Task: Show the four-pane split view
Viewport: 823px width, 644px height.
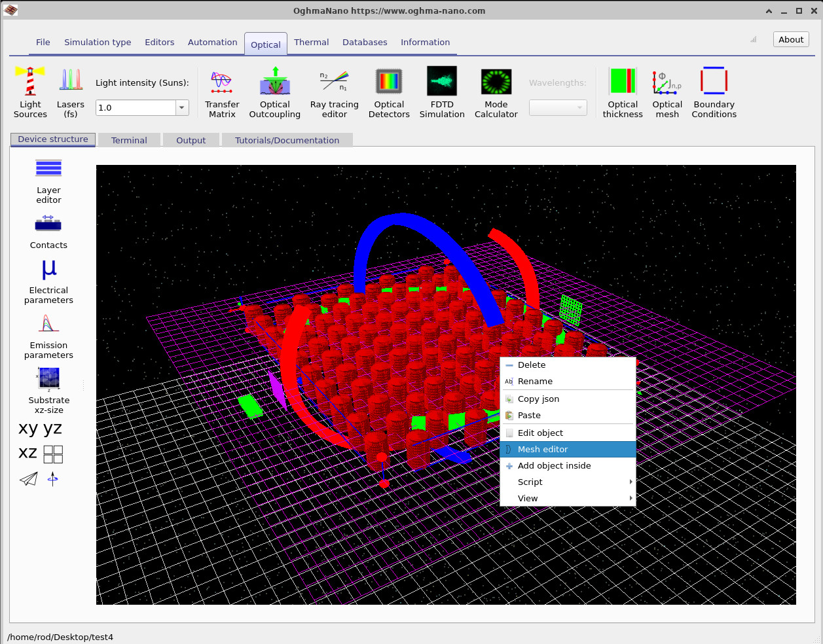Action: [53, 454]
